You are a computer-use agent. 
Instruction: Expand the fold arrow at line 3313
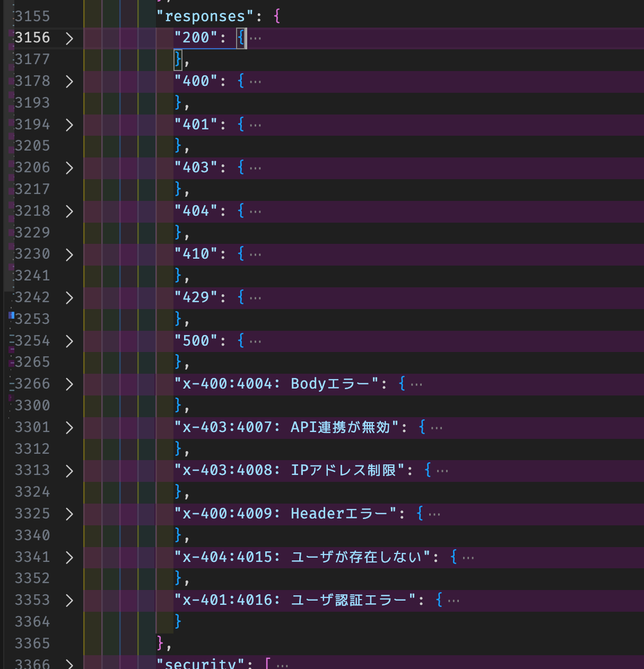pos(69,471)
